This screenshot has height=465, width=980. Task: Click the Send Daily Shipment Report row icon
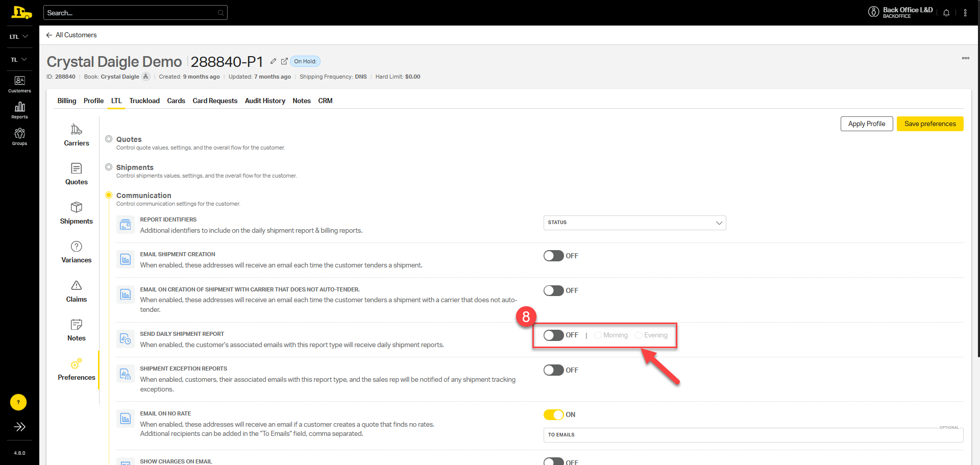126,339
